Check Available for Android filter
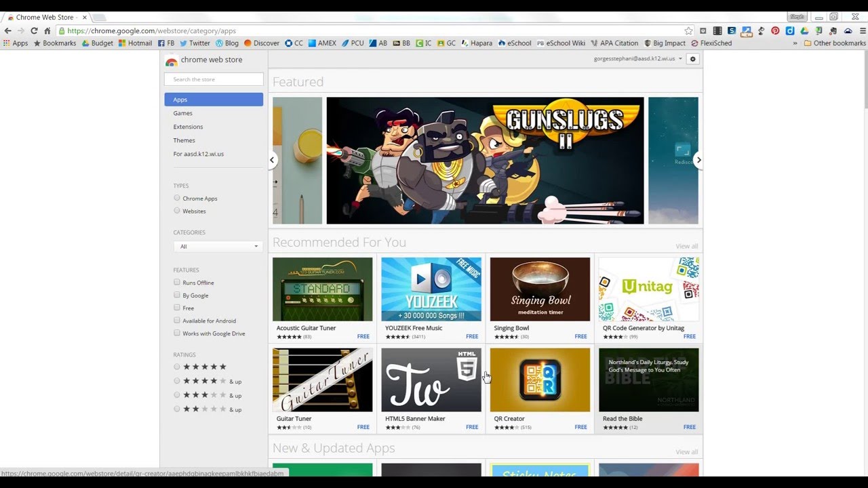 [x=177, y=321]
